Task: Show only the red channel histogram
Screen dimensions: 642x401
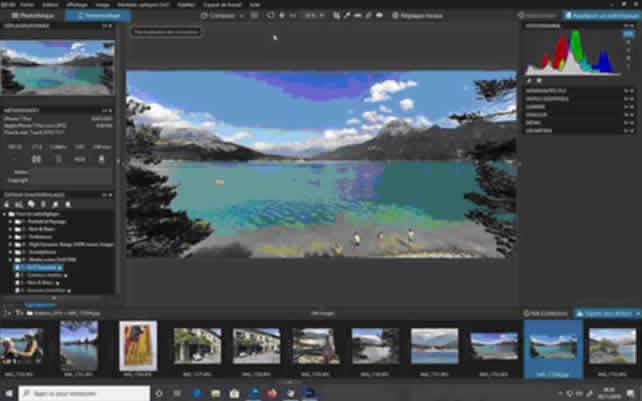Action: pos(628,43)
